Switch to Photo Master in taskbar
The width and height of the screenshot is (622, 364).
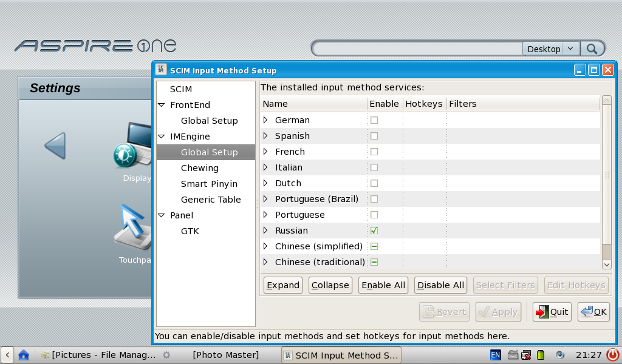click(226, 355)
